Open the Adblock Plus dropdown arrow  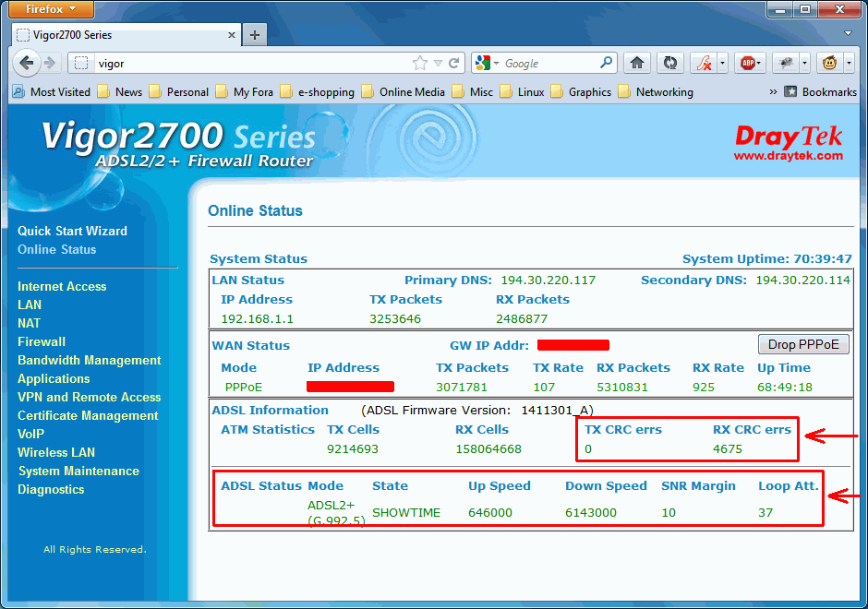[759, 63]
